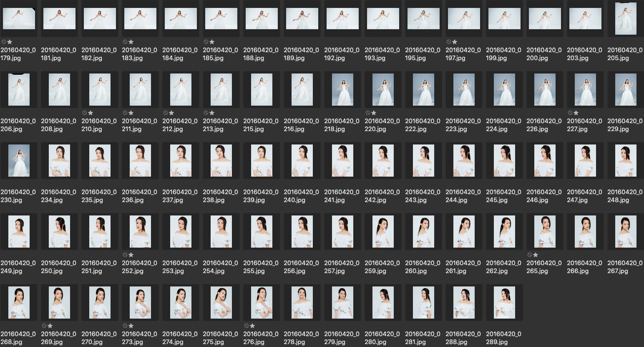The width and height of the screenshot is (644, 347).
Task: Click the reject icon above 20160420_0183.jpg filename
Action: 125,42
